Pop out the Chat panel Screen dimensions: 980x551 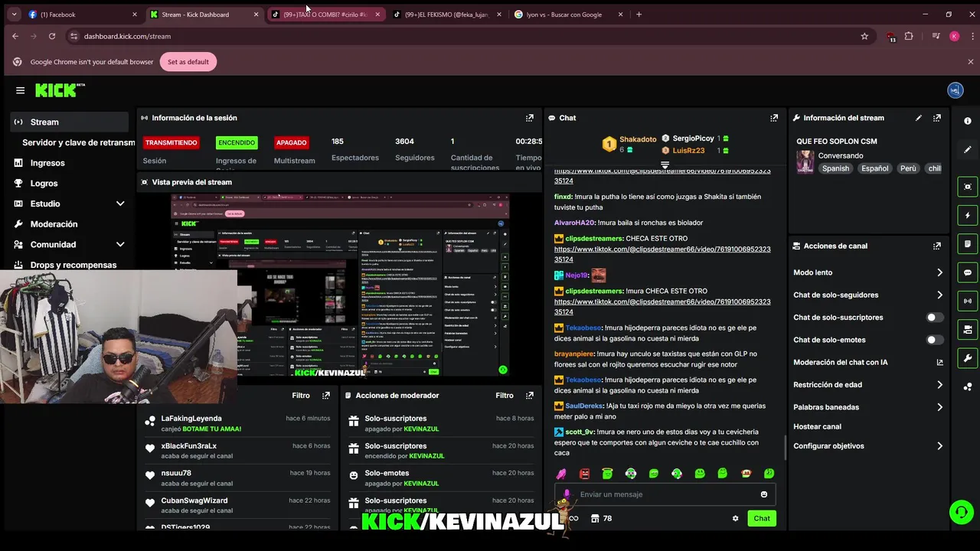pos(774,118)
